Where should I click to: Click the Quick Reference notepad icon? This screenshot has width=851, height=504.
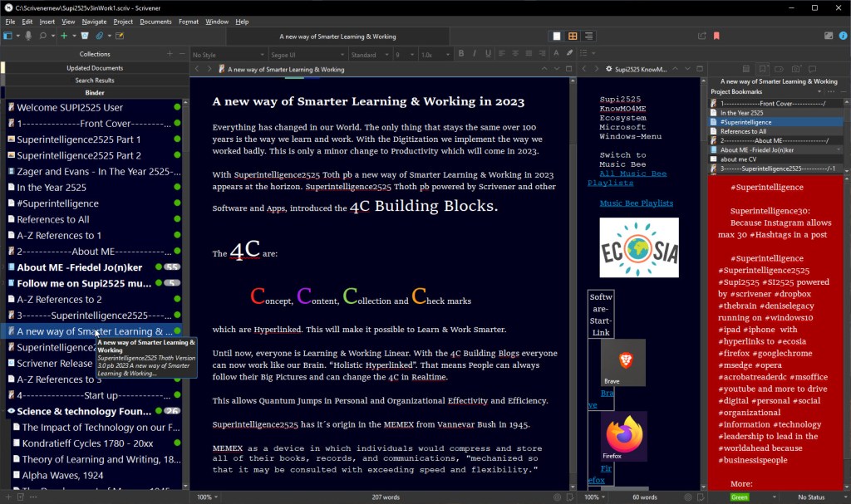tap(120, 36)
